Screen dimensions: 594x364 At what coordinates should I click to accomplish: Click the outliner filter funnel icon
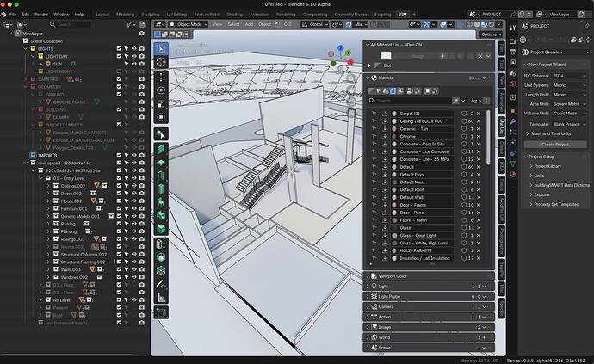pos(129,24)
